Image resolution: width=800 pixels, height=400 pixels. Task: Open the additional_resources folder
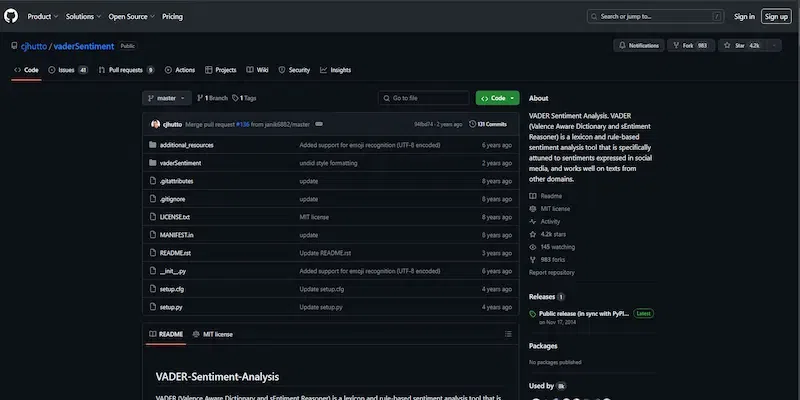point(187,145)
